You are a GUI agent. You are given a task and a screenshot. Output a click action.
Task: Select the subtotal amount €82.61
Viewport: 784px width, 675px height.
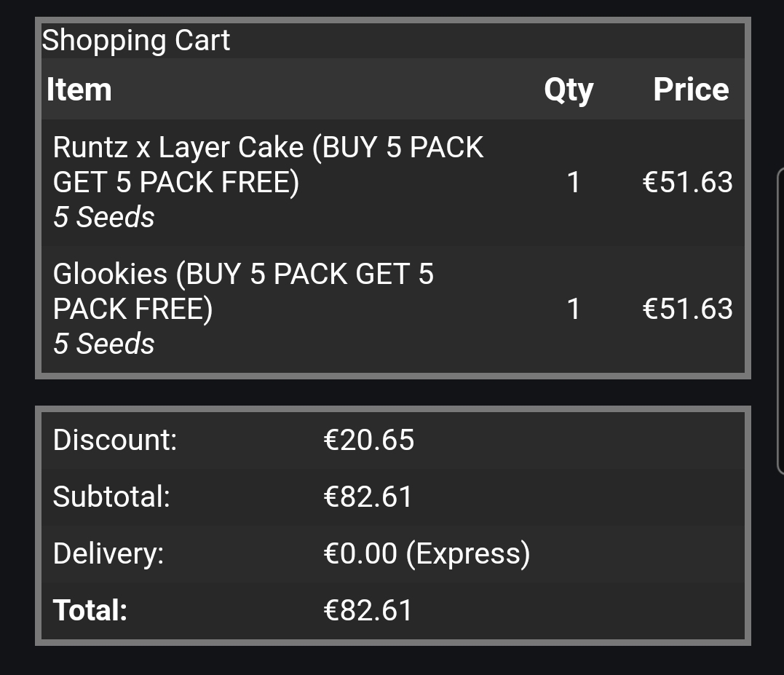point(368,497)
